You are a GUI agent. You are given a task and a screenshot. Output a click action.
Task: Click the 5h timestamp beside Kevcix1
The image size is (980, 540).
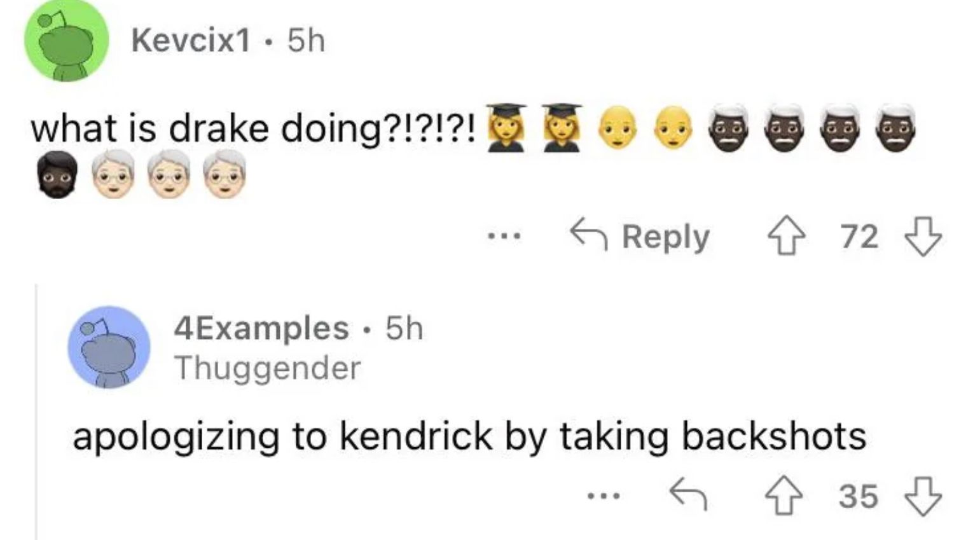(x=306, y=41)
